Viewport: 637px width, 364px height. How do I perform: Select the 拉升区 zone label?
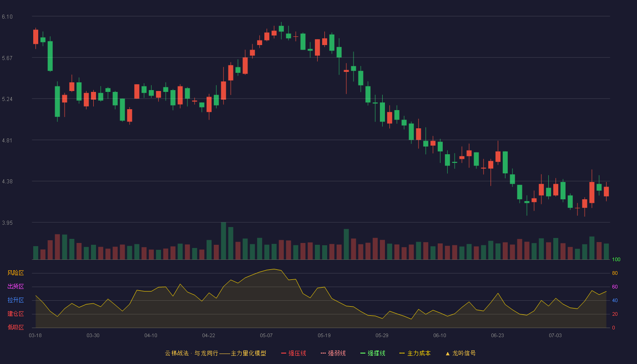[x=15, y=300]
